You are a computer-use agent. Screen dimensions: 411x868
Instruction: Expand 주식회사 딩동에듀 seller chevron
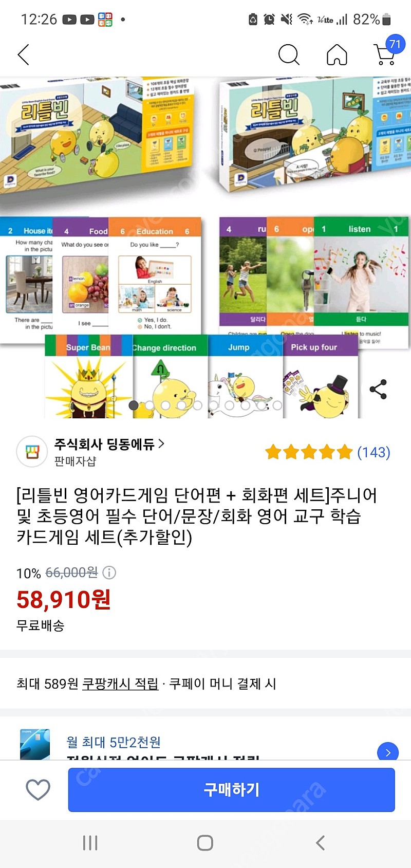(161, 444)
